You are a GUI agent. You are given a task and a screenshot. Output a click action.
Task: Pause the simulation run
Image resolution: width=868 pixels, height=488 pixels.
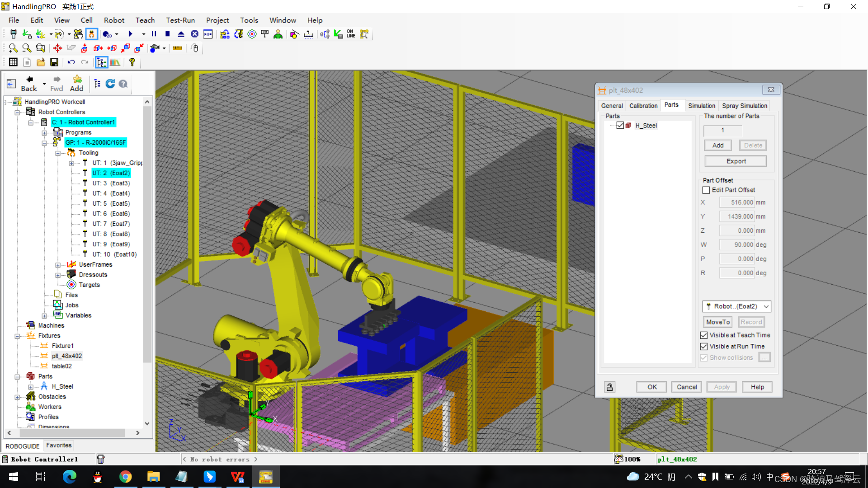(x=154, y=34)
